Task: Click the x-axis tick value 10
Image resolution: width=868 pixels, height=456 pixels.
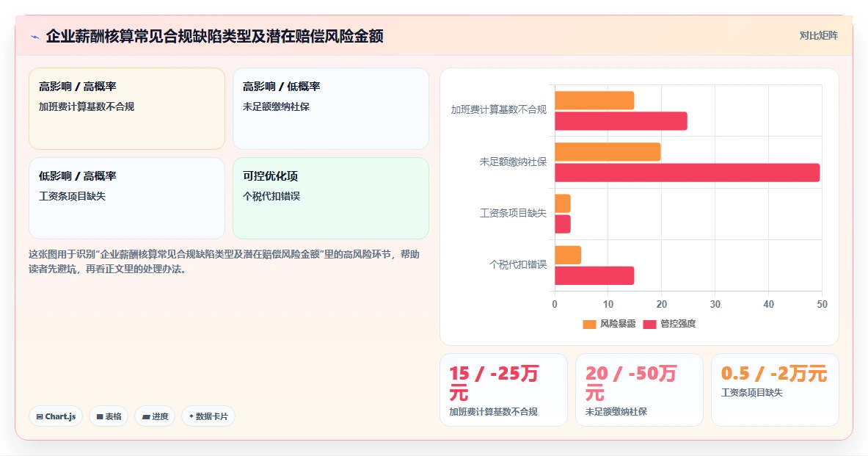Action: (x=608, y=304)
